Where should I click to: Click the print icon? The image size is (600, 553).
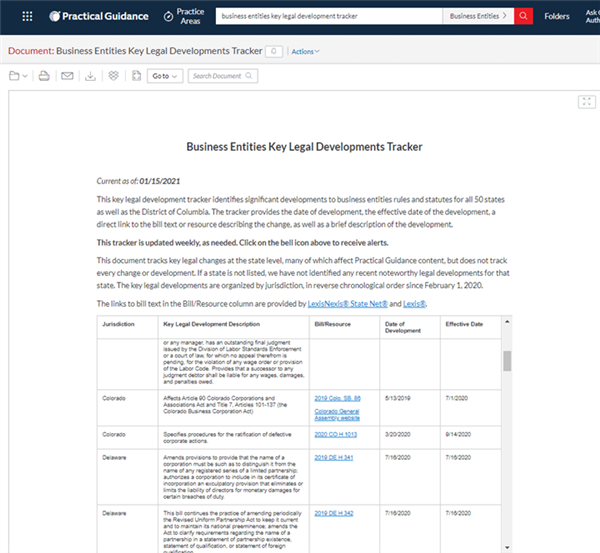click(44, 76)
